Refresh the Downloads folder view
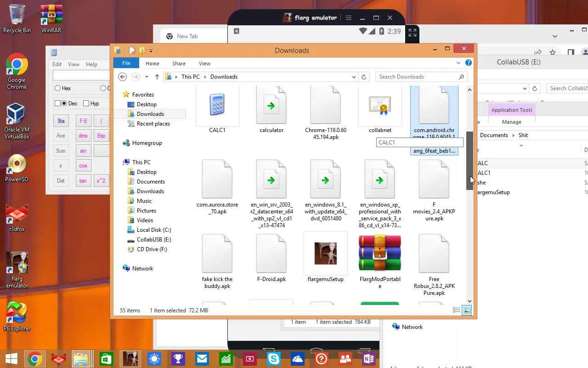This screenshot has width=588, height=368. [x=364, y=77]
